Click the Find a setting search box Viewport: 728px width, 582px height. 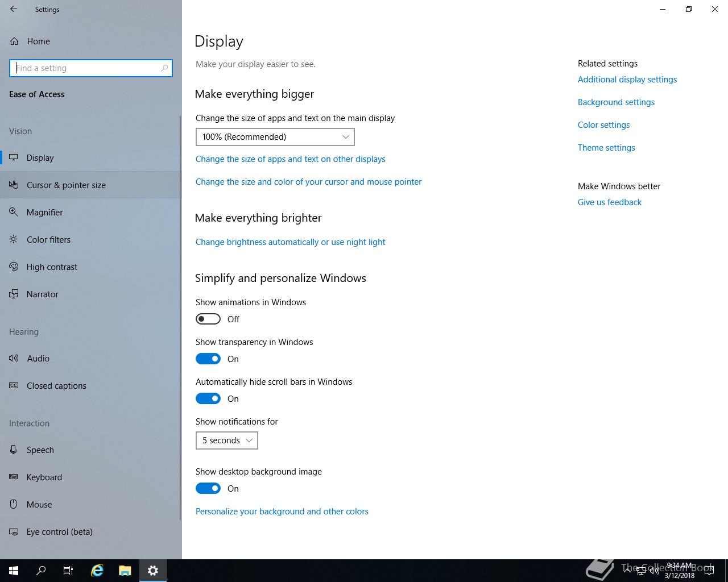click(91, 68)
